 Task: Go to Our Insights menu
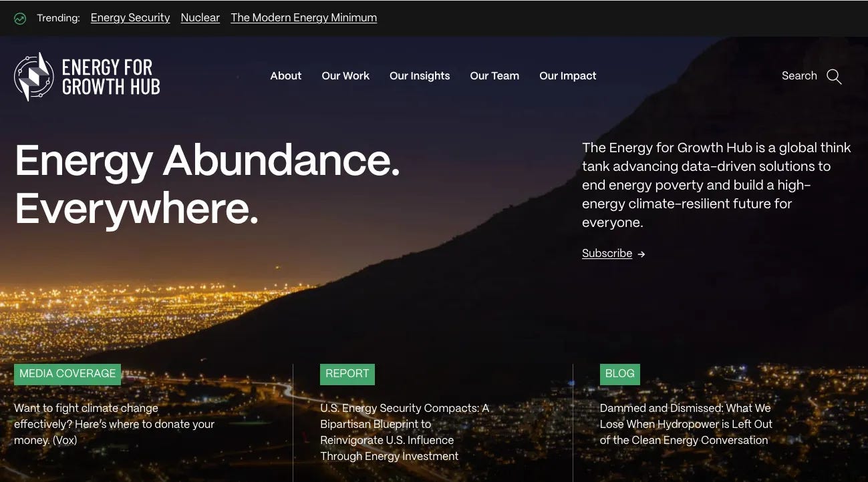coord(420,76)
